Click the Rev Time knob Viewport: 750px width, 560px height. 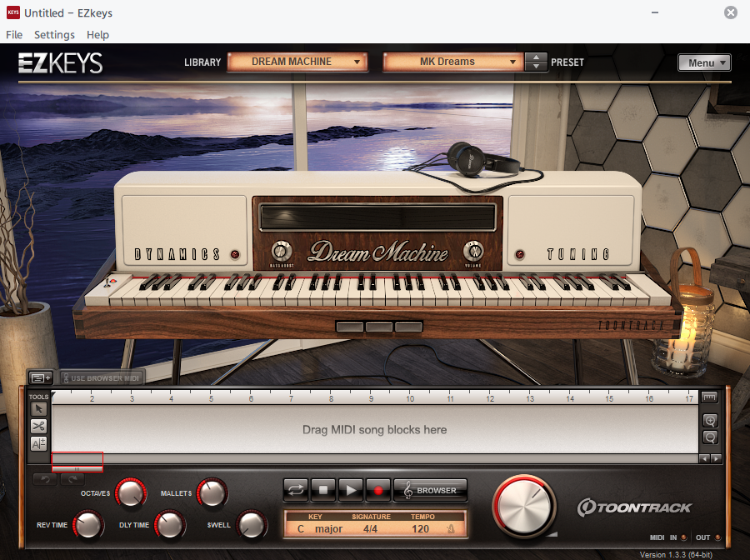pos(89,525)
